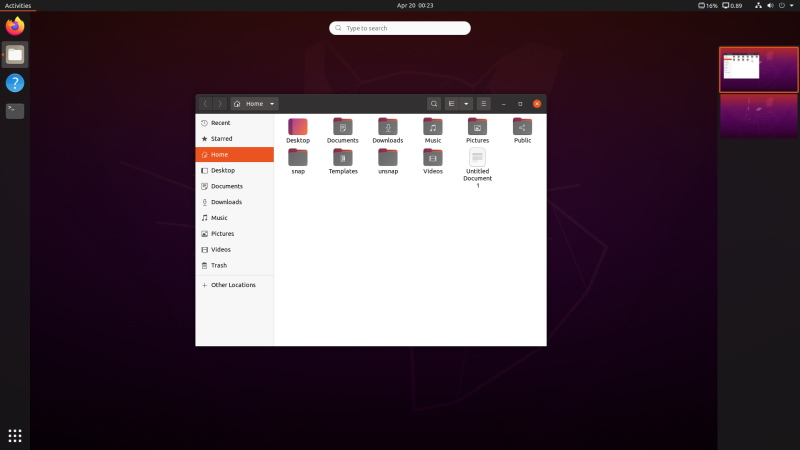The image size is (800, 450).
Task: Click the Type to search field
Action: [400, 28]
